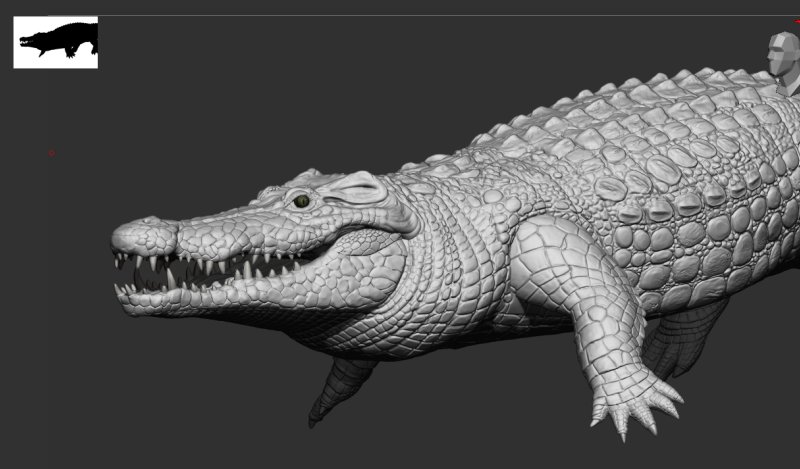This screenshot has height=469, width=800.
Task: Click the camera head orientation gizmo
Action: (x=784, y=60)
